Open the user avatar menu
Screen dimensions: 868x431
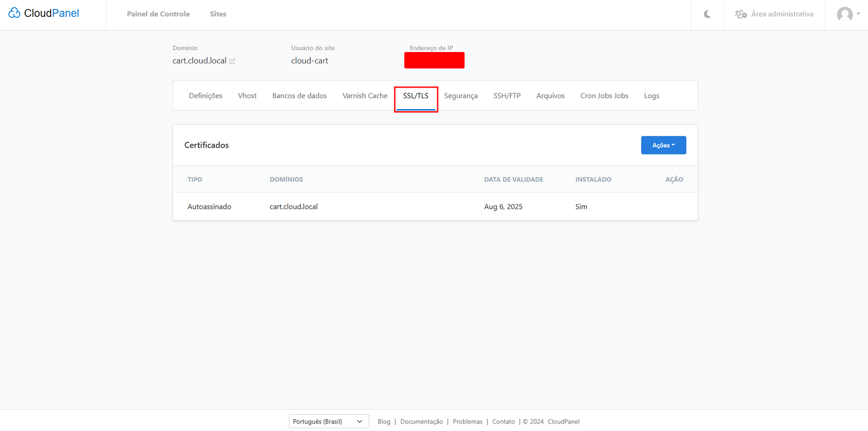tap(847, 14)
